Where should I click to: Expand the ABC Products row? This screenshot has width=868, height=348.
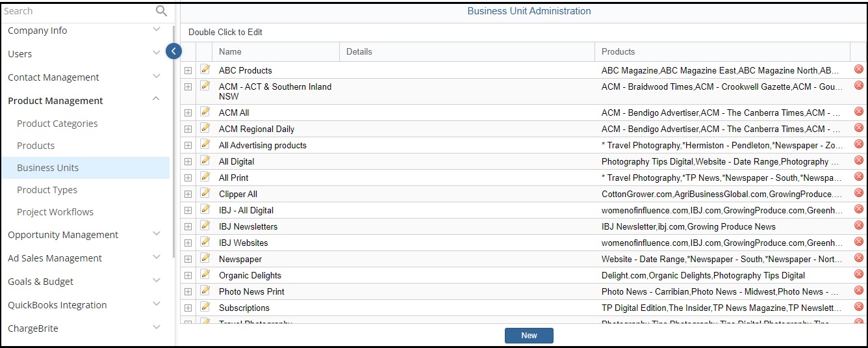[x=188, y=70]
